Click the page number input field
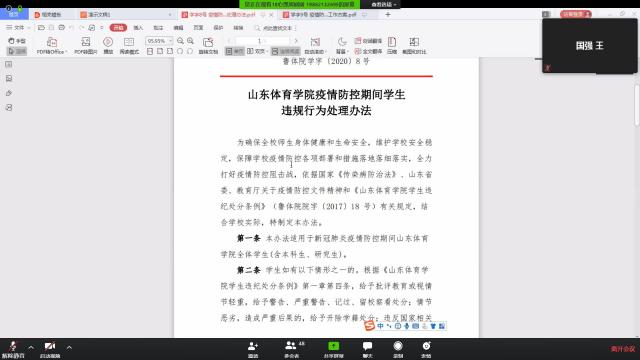 coord(262,41)
